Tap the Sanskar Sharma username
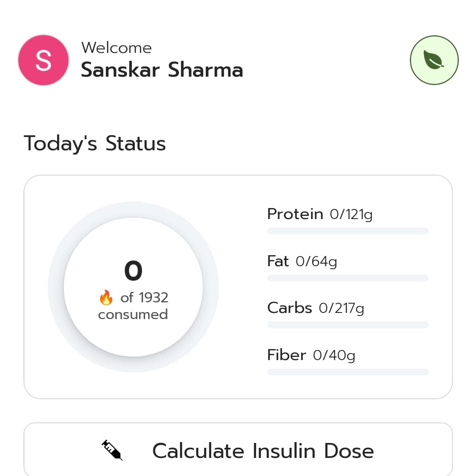This screenshot has height=476, width=476. click(x=162, y=70)
